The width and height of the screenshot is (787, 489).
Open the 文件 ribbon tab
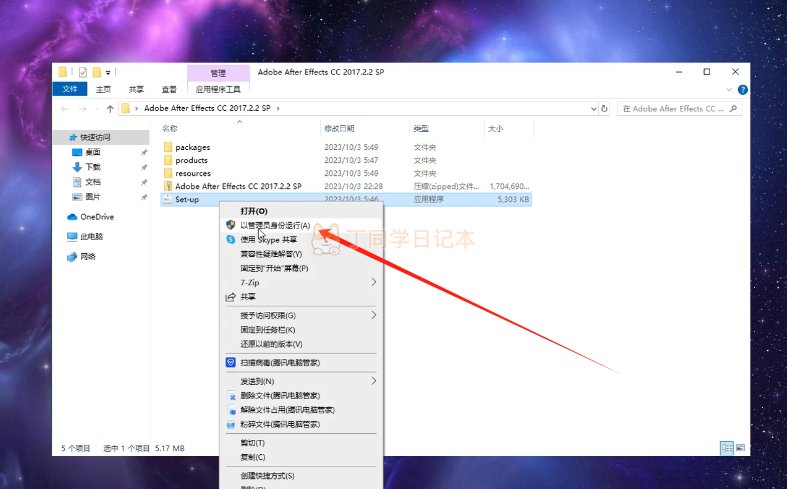70,89
